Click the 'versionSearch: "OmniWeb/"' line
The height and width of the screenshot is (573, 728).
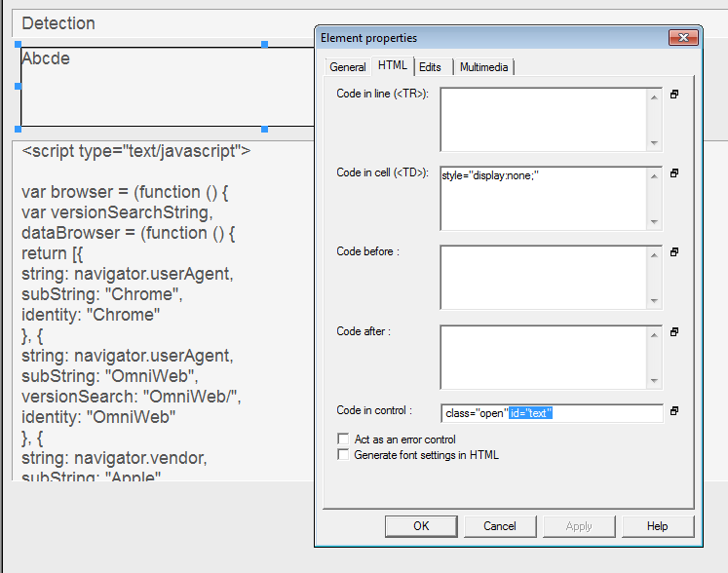[132, 397]
